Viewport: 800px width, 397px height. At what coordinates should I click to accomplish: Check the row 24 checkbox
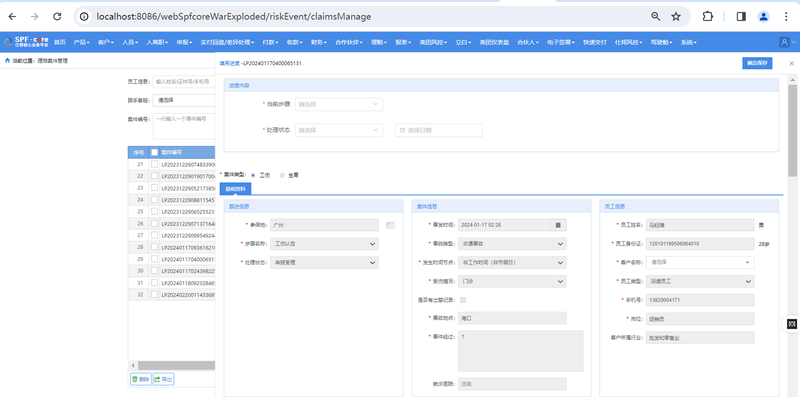[x=154, y=200]
